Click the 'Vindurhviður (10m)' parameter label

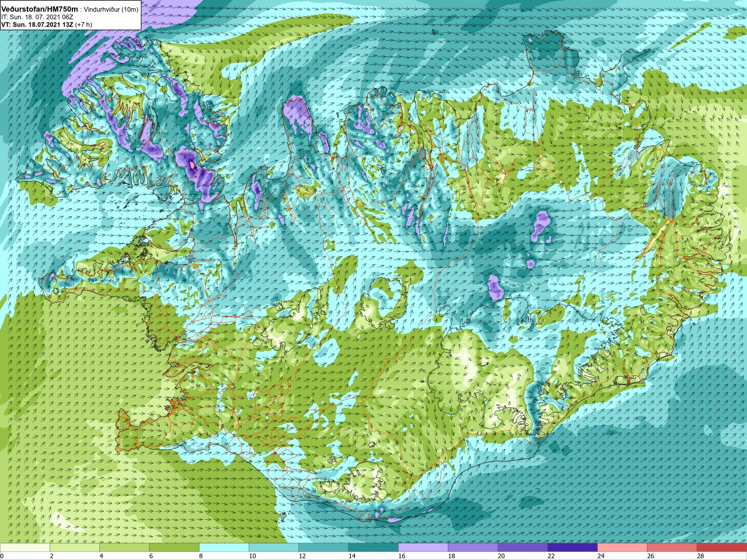tap(111, 10)
